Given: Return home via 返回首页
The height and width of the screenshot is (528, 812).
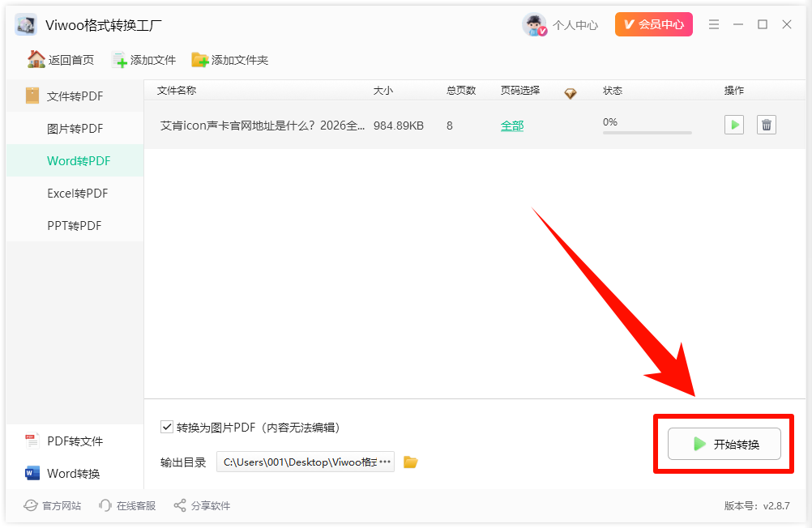Looking at the screenshot, I should [x=61, y=60].
